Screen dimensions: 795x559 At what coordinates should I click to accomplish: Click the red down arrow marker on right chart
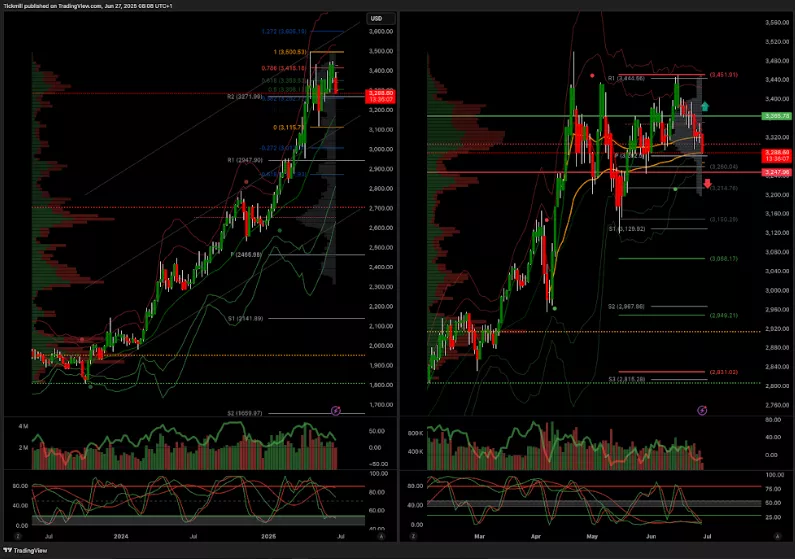click(708, 184)
